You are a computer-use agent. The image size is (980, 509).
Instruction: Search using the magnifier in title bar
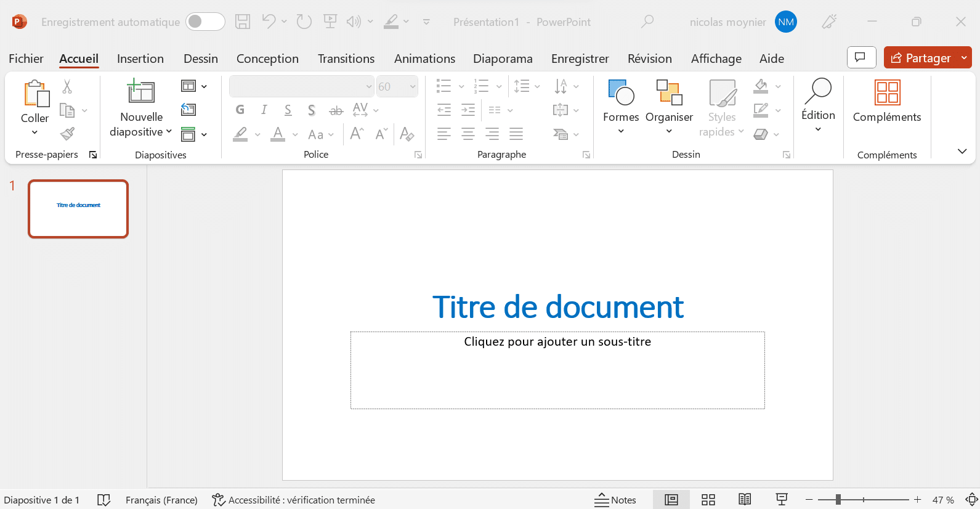pyautogui.click(x=647, y=22)
